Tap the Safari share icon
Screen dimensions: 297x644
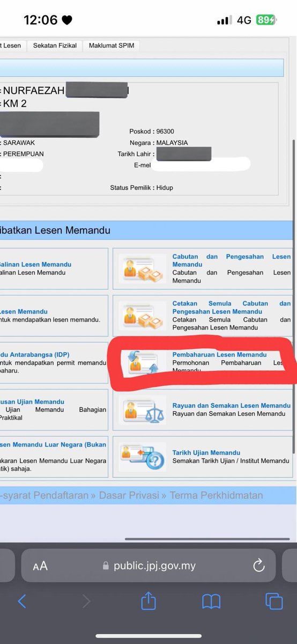coord(148,600)
